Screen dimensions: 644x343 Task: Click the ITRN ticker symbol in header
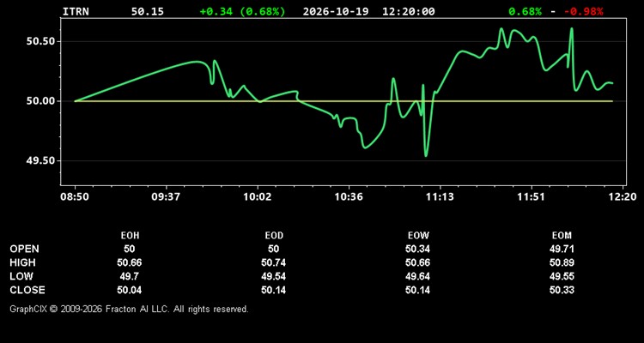(76, 11)
